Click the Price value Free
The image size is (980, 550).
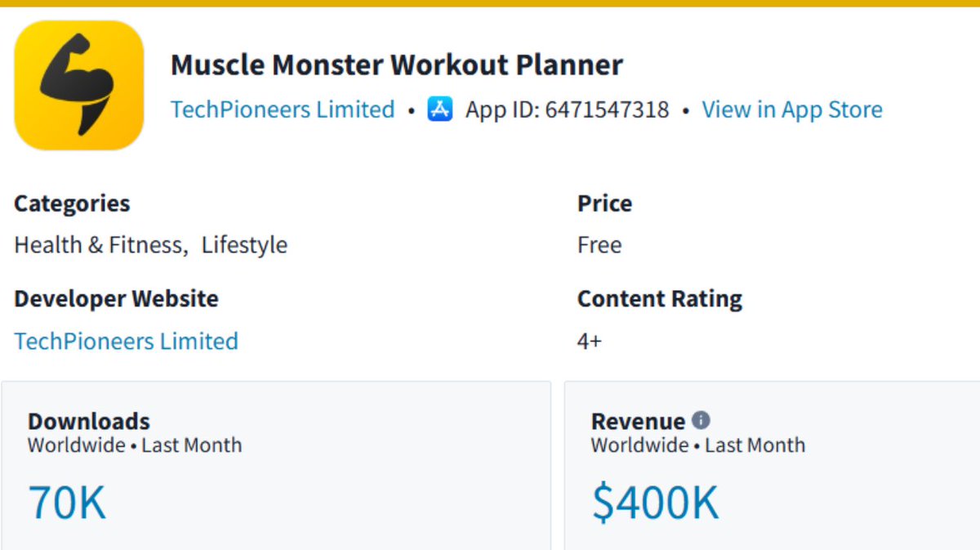point(599,245)
